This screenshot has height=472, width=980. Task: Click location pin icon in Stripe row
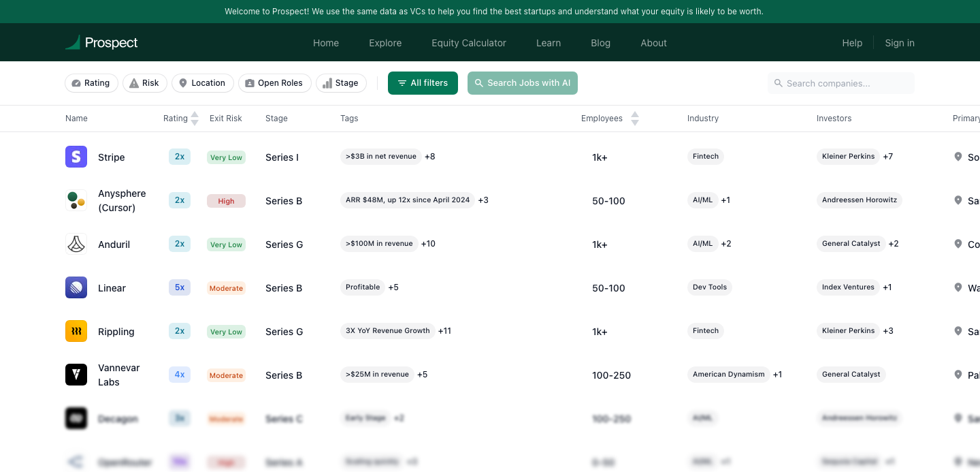tap(958, 157)
